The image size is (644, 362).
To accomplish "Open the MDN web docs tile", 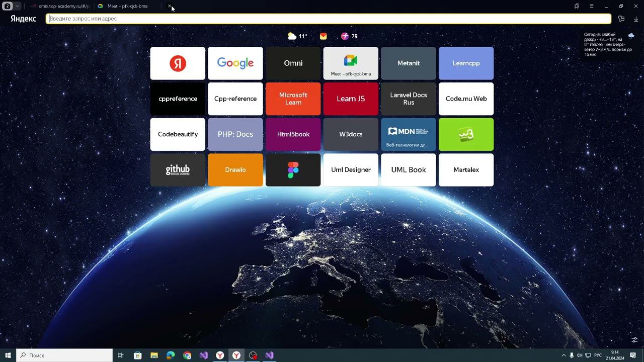I will click(409, 134).
